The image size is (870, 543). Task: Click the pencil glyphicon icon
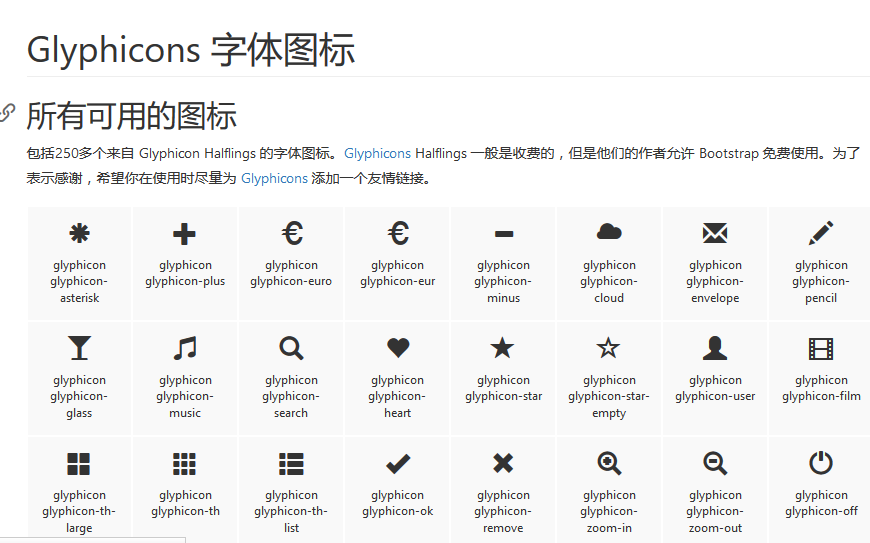pos(821,233)
